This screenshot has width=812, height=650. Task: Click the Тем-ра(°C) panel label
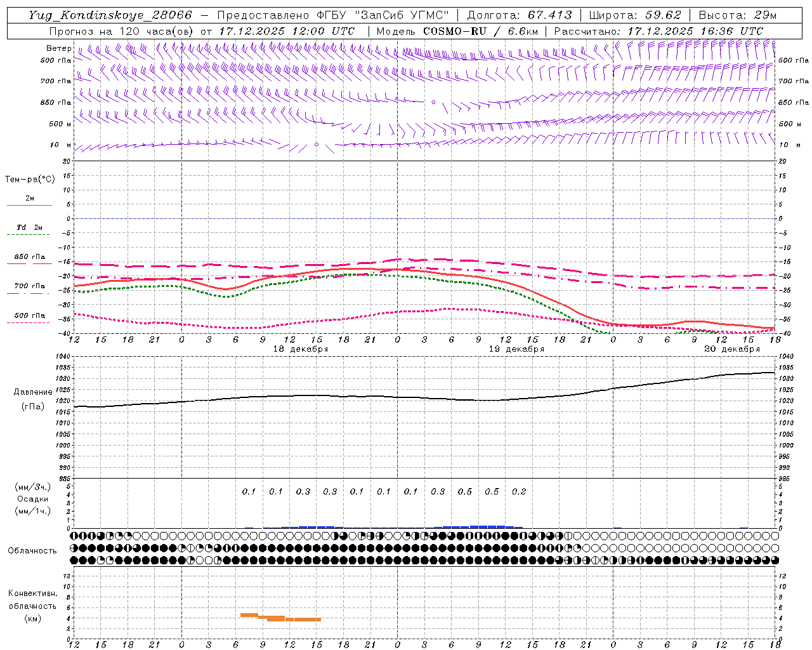[30, 180]
